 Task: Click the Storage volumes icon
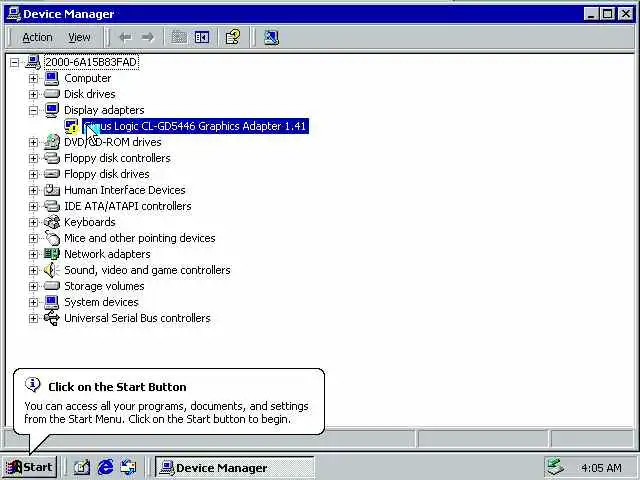tap(52, 286)
